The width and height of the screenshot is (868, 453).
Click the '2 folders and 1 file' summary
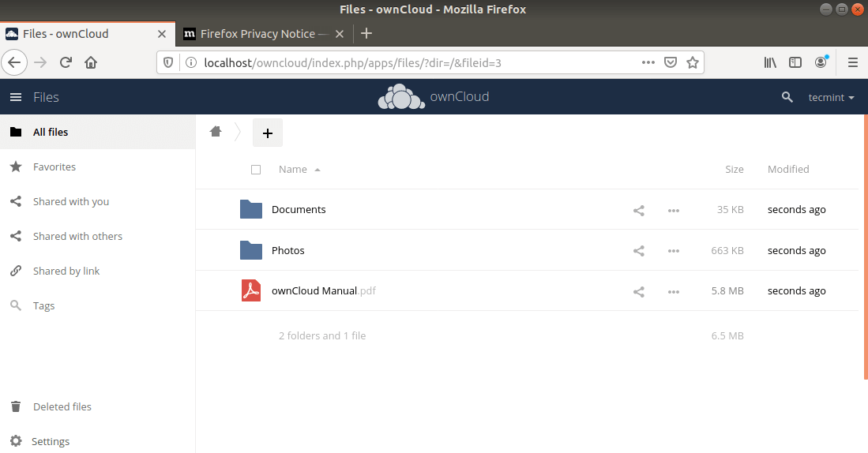click(x=322, y=335)
